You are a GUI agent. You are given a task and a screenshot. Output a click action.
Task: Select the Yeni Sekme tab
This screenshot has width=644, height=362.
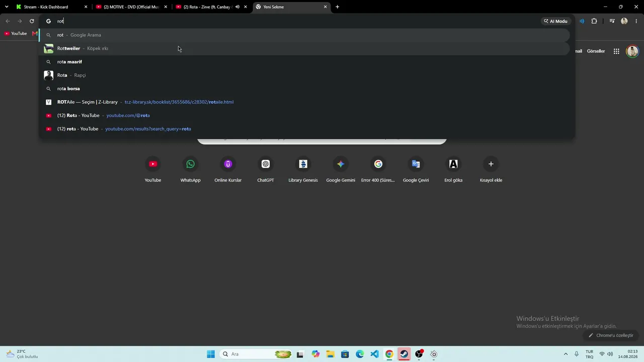pyautogui.click(x=291, y=7)
